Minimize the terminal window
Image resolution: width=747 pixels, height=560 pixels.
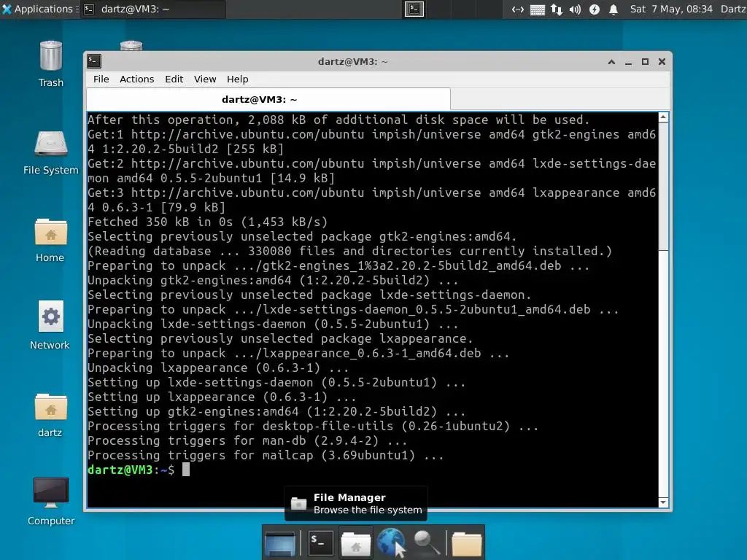click(x=628, y=62)
